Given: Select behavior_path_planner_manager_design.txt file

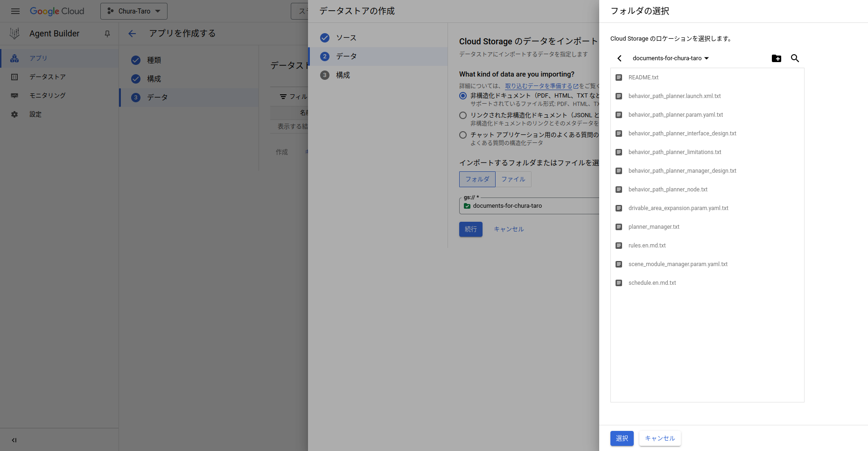Looking at the screenshot, I should (707, 171).
